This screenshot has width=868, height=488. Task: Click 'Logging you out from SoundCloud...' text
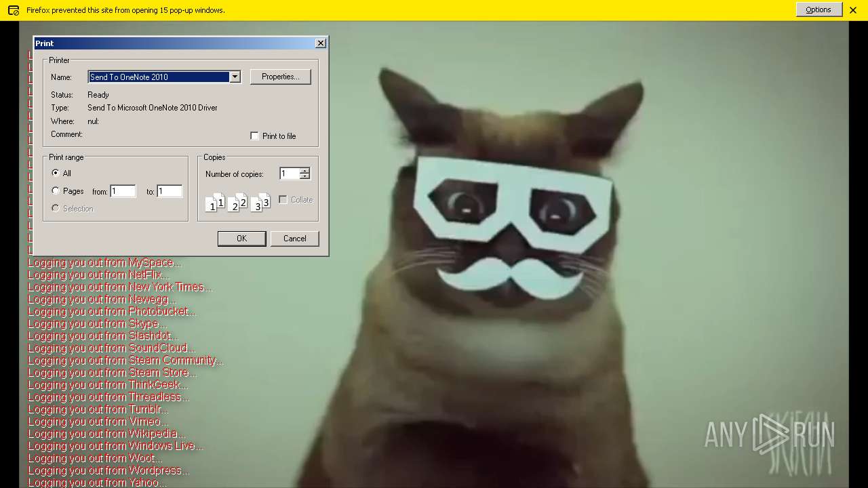111,348
